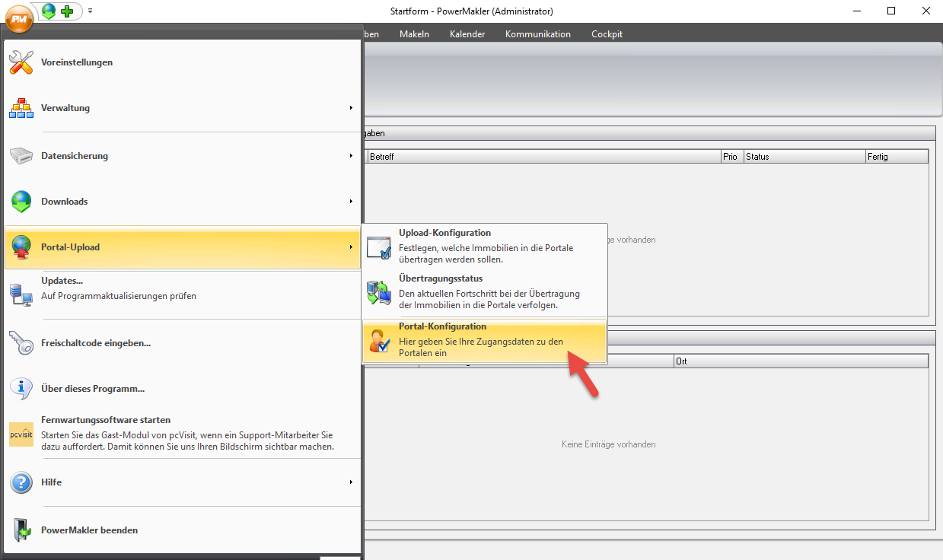943x560 pixels.
Task: Start Fernwartungssoftware starten entry
Action: coord(183,434)
